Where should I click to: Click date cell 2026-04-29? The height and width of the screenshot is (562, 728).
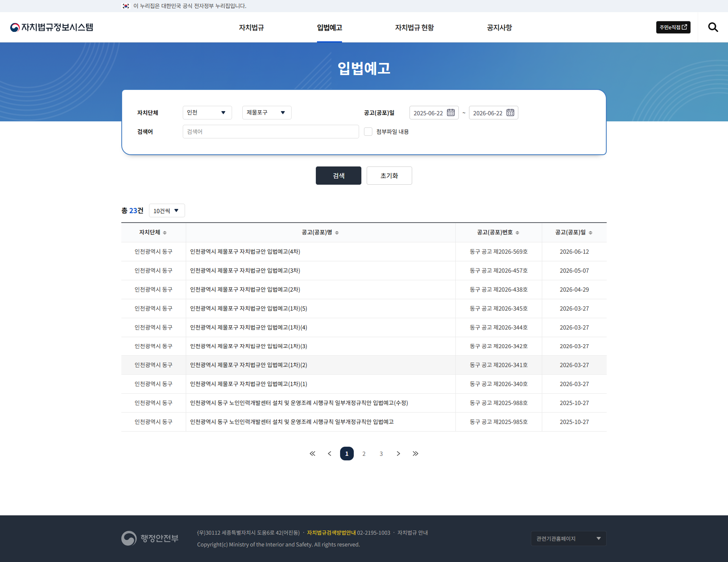(574, 289)
